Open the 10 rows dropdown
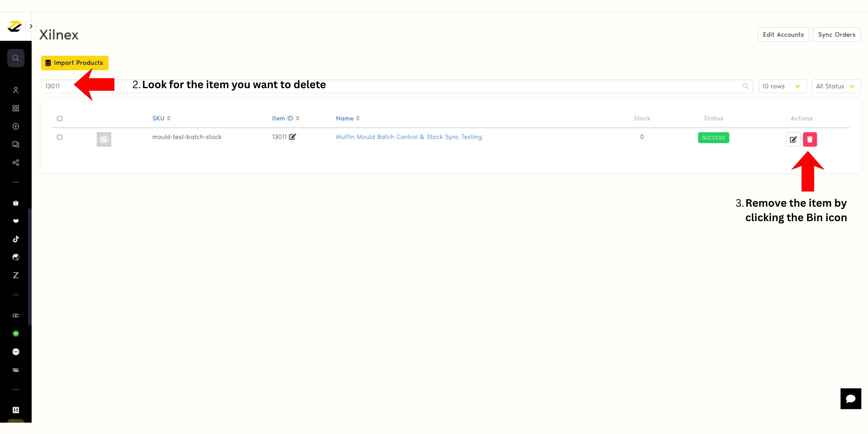The image size is (868, 434). (782, 86)
